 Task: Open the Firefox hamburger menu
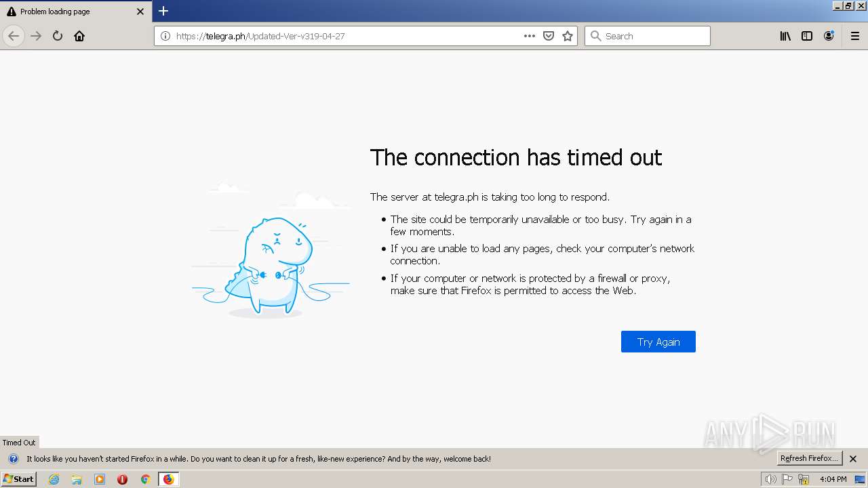point(855,36)
